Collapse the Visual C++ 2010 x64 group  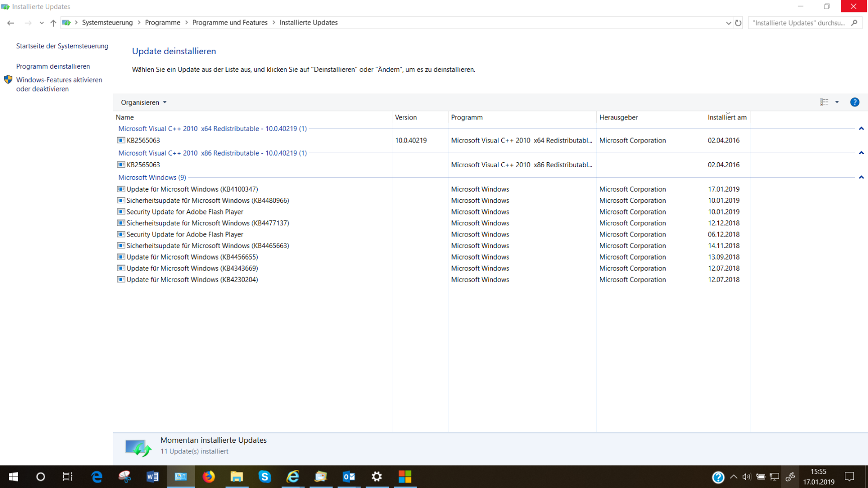point(861,129)
